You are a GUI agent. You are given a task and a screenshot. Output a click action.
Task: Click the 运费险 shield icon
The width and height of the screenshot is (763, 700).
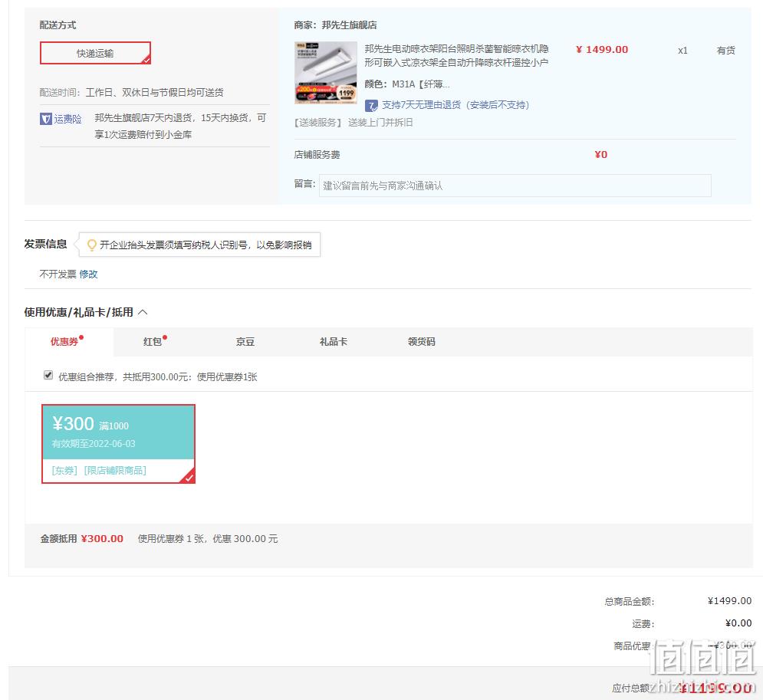tap(46, 119)
